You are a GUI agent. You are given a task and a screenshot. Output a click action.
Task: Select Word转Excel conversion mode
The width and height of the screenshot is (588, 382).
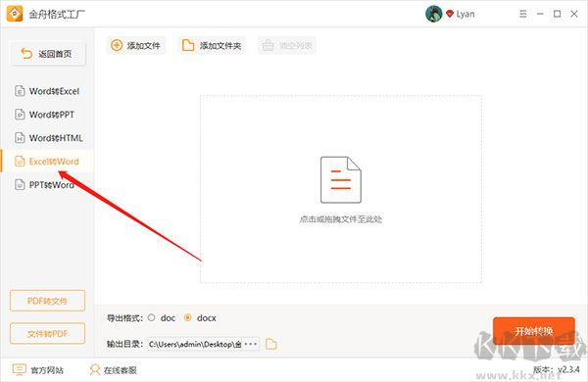click(x=47, y=91)
